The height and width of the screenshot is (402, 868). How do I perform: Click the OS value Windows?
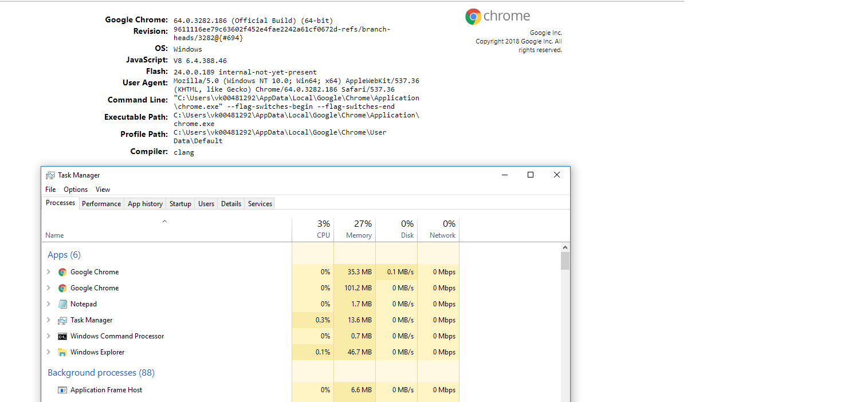tap(188, 49)
